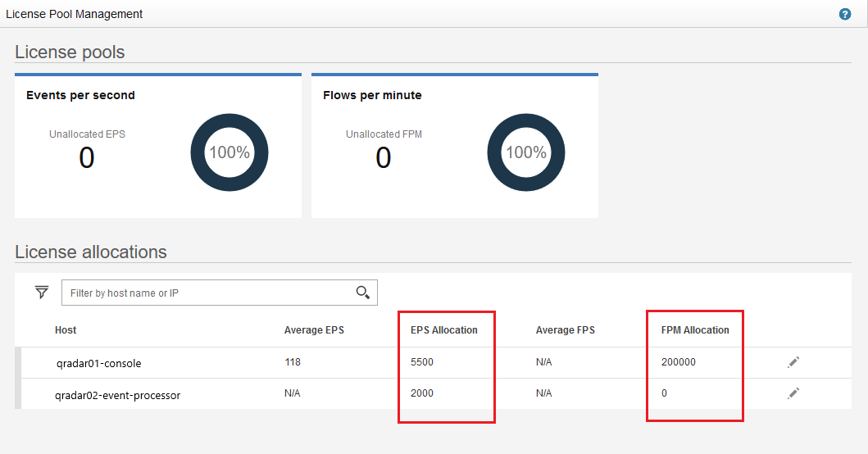
Task: Click the 5500 EPS allocation value
Action: [422, 362]
